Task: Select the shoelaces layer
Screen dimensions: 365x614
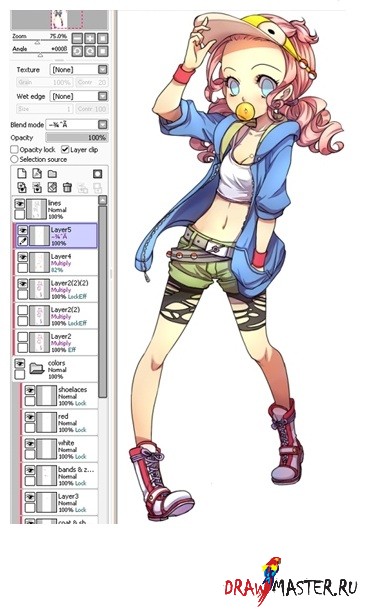Action: 59,396
